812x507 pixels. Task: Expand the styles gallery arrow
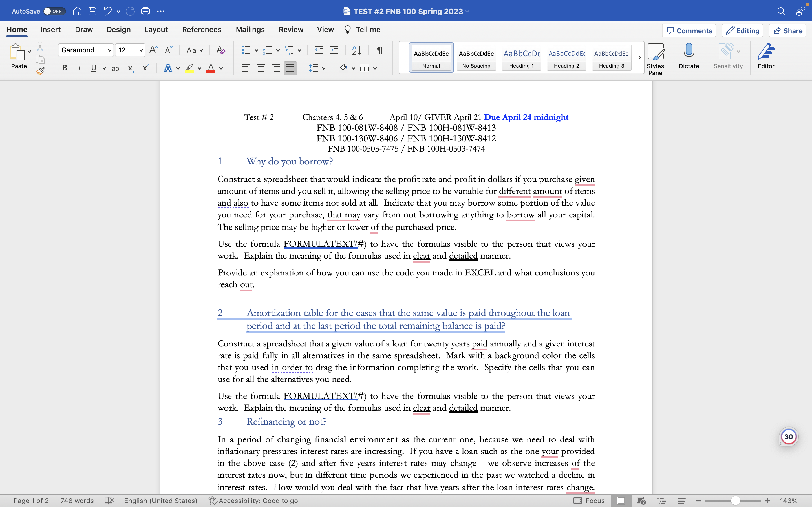click(x=639, y=57)
